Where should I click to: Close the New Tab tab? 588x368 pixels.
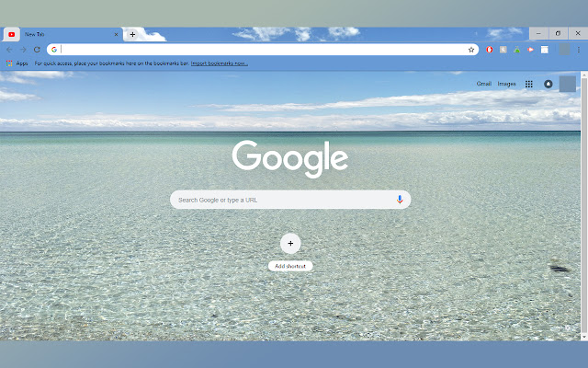116,35
